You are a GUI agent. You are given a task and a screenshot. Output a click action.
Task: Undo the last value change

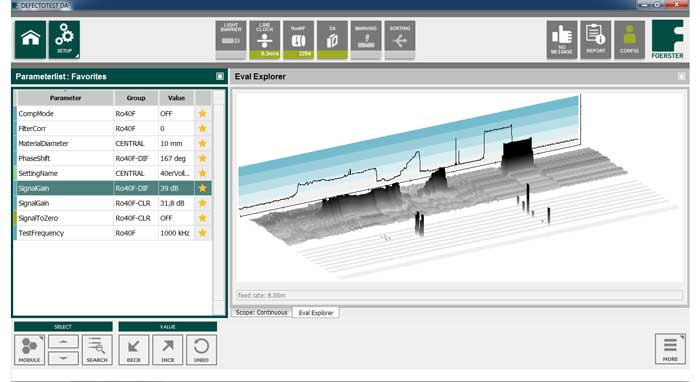[x=201, y=350]
